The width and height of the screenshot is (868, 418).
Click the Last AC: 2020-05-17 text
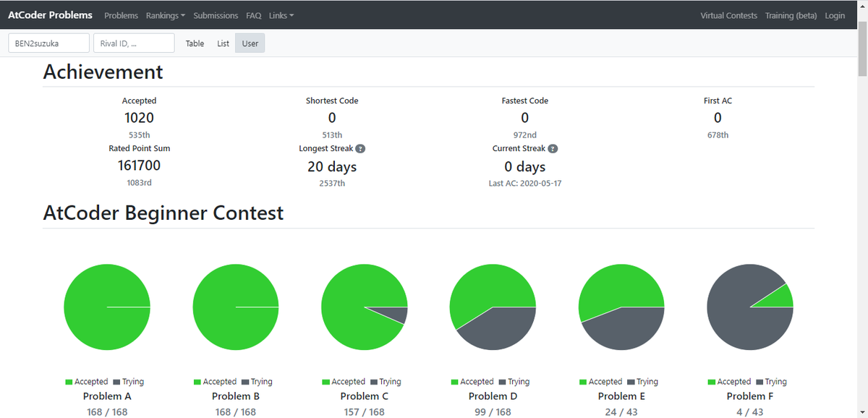[525, 184]
